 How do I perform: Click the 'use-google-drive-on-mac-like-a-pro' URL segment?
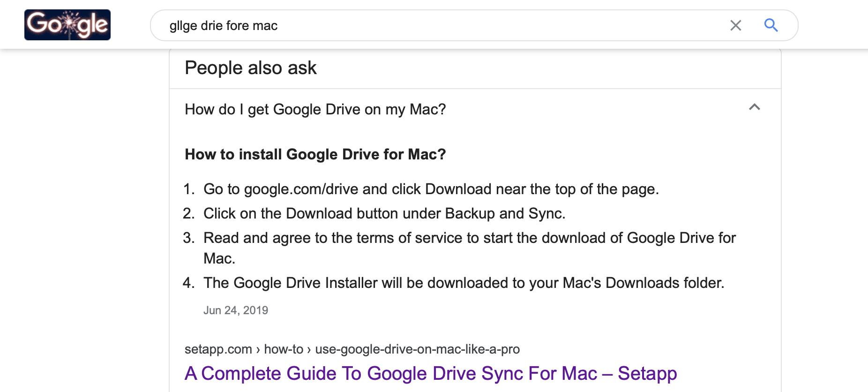[x=417, y=349]
